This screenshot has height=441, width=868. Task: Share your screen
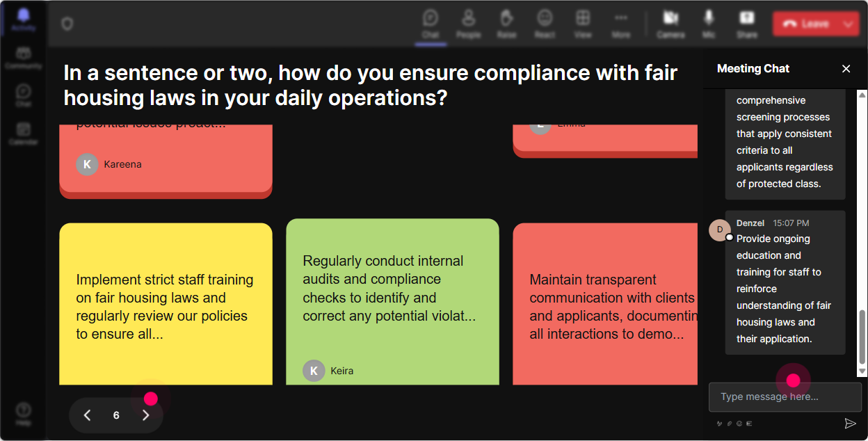[747, 24]
